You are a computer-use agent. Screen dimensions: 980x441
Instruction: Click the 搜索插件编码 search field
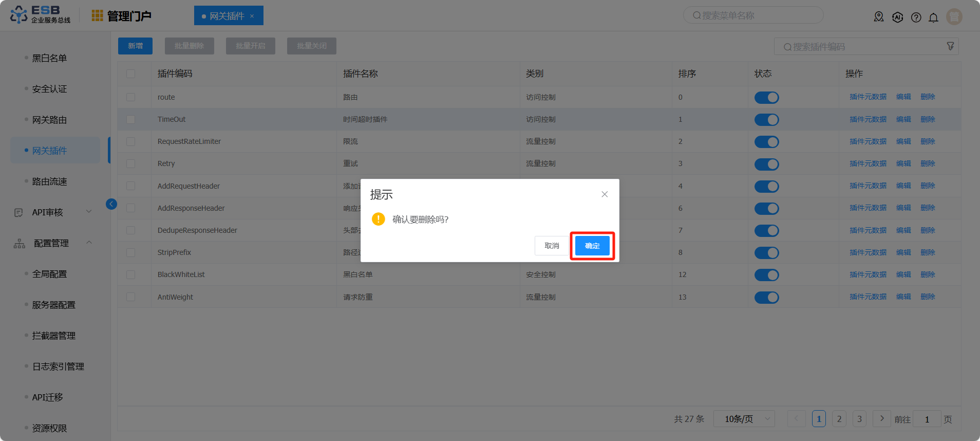click(x=863, y=47)
